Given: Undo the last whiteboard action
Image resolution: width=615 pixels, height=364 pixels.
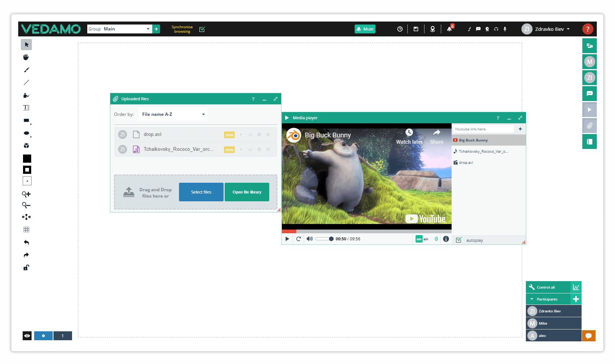Looking at the screenshot, I should [x=26, y=243].
